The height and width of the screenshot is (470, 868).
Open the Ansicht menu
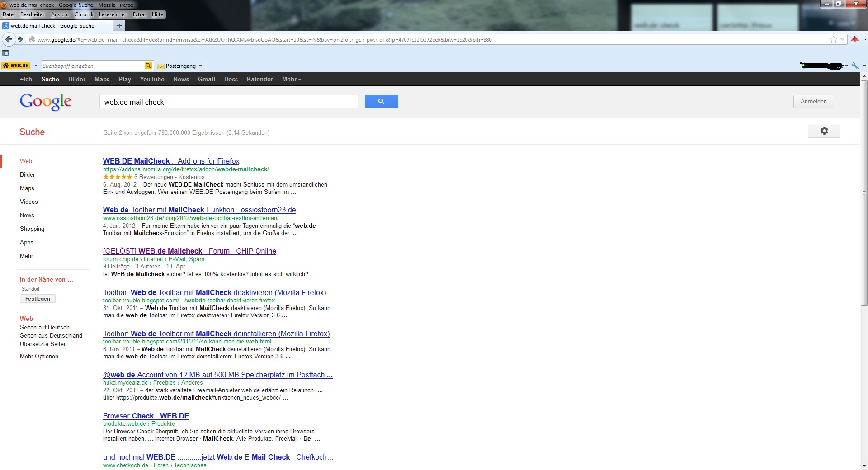tap(60, 14)
